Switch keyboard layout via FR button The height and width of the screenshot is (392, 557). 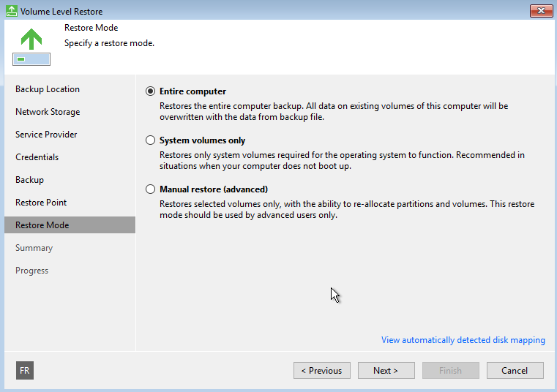click(x=25, y=370)
